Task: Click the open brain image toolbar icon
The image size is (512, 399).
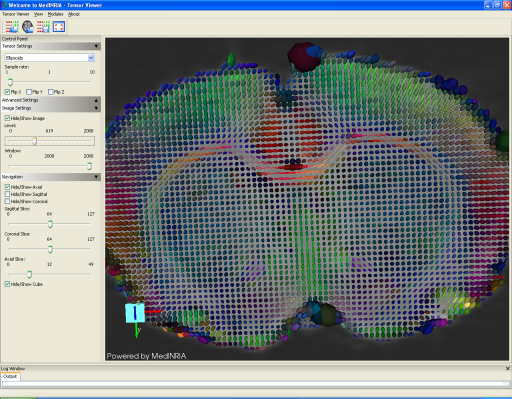Action: [x=28, y=27]
